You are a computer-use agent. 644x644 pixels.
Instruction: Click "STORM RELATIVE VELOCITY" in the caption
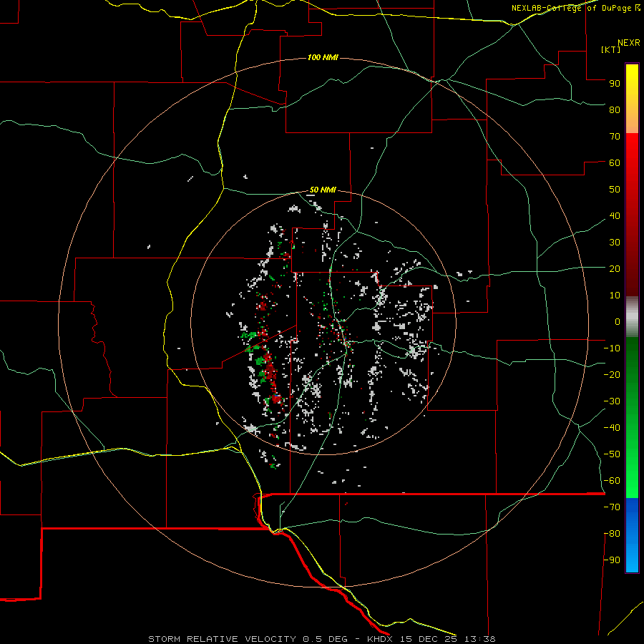tap(223, 639)
